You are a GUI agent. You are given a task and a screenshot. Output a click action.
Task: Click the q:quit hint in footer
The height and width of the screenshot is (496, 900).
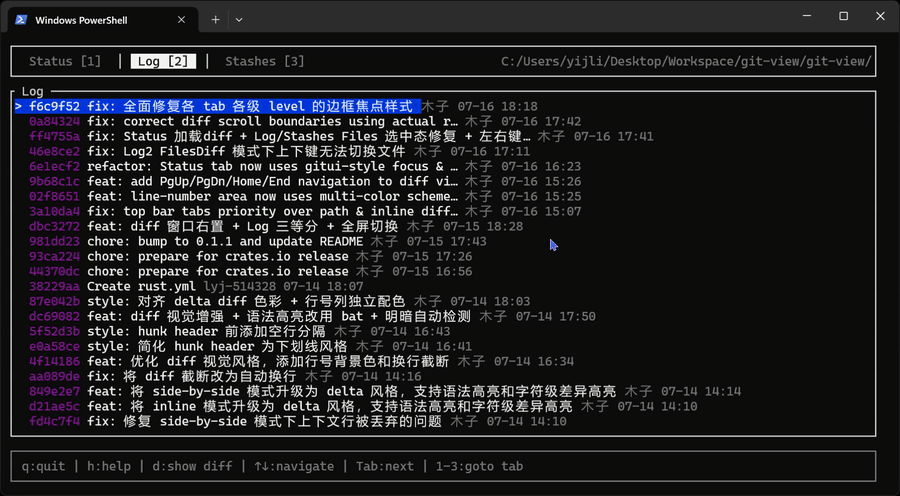[x=44, y=466]
